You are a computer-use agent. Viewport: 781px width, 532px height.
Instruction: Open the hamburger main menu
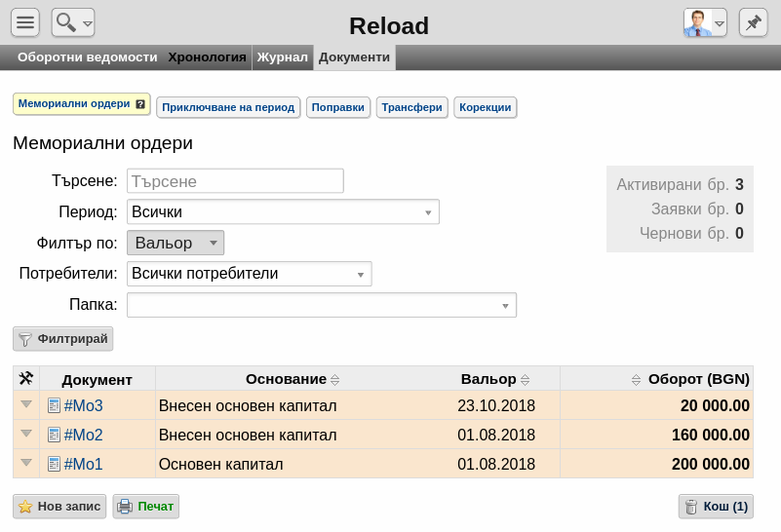[x=25, y=22]
